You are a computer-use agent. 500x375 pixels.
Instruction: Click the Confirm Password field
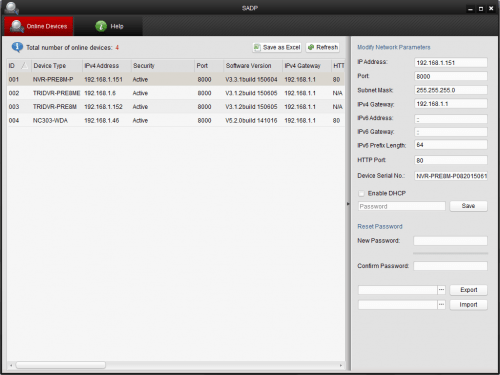point(450,266)
